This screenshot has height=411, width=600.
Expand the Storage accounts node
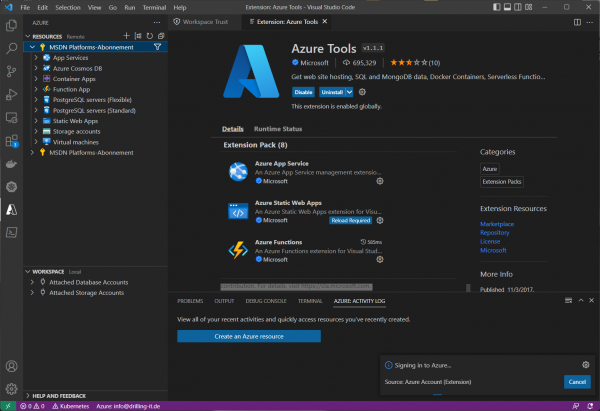click(x=36, y=131)
